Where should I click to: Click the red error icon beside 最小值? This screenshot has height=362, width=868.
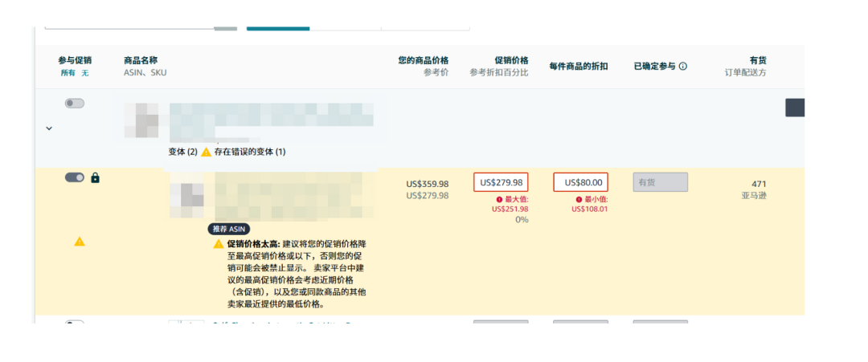coord(579,199)
